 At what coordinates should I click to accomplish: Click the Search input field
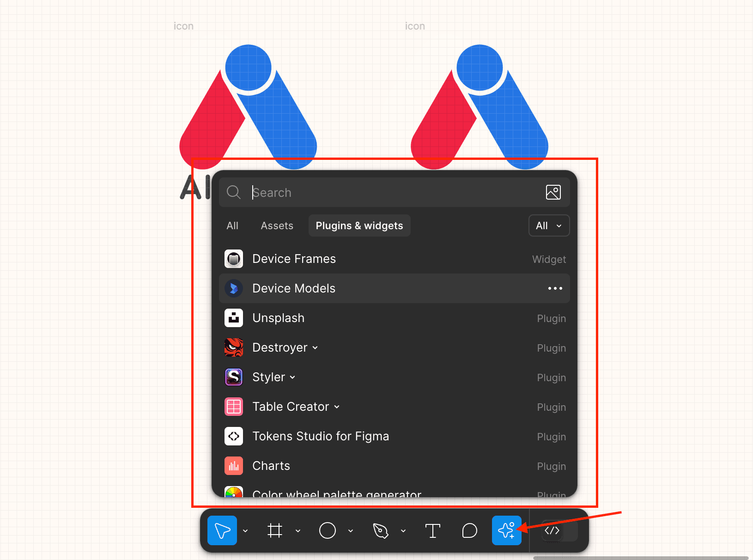[x=395, y=192]
